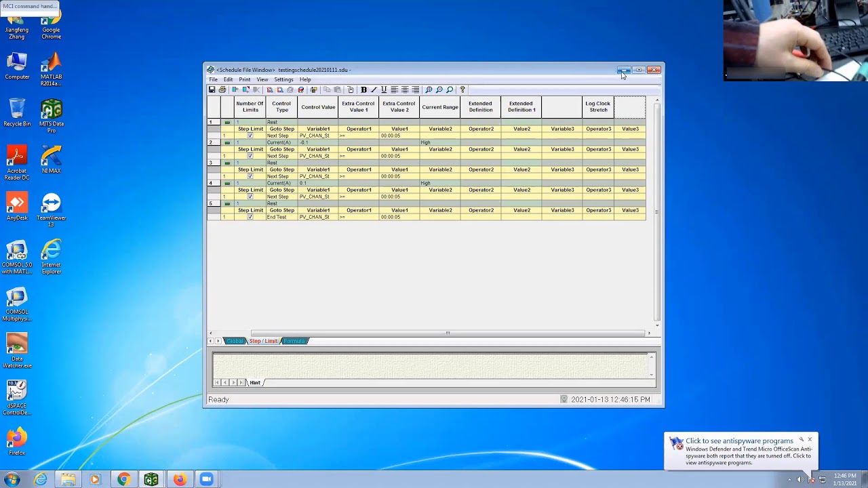The width and height of the screenshot is (868, 488).
Task: Click the Paste toolbar icon
Action: tap(337, 89)
